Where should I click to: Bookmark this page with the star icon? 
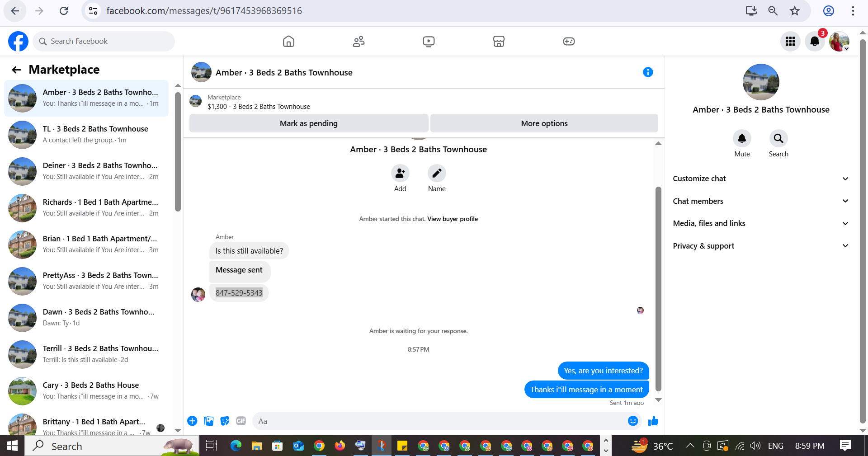[795, 11]
